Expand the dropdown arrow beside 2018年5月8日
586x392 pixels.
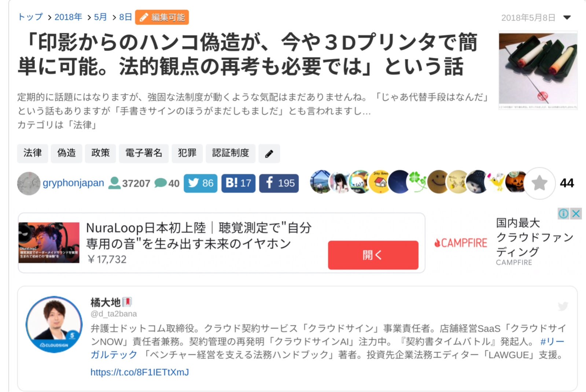point(567,18)
